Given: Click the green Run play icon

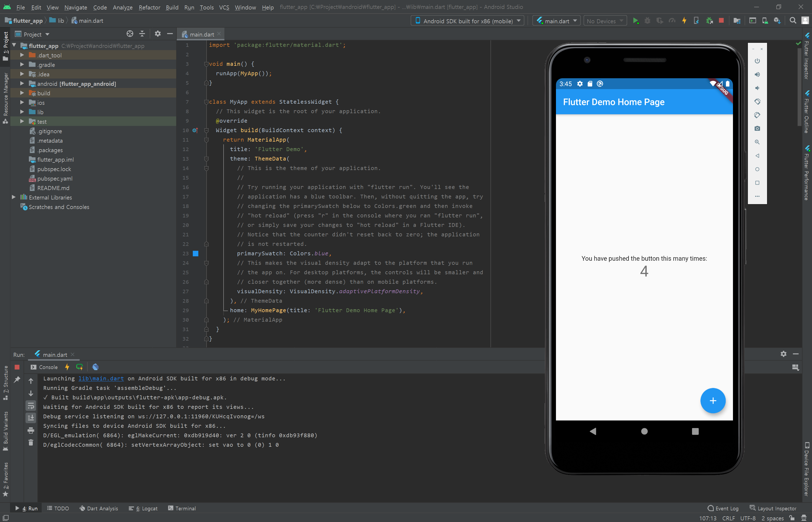Looking at the screenshot, I should pos(636,21).
